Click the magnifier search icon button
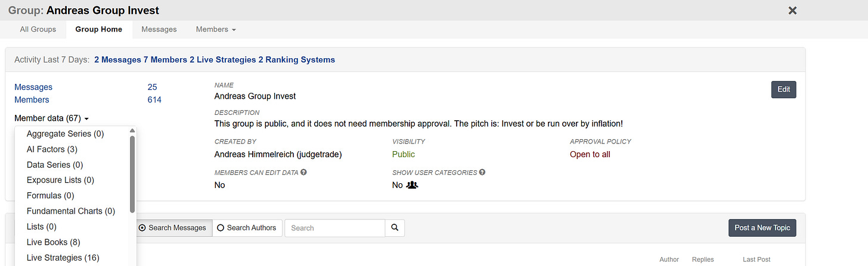Image resolution: width=868 pixels, height=266 pixels. [x=395, y=228]
